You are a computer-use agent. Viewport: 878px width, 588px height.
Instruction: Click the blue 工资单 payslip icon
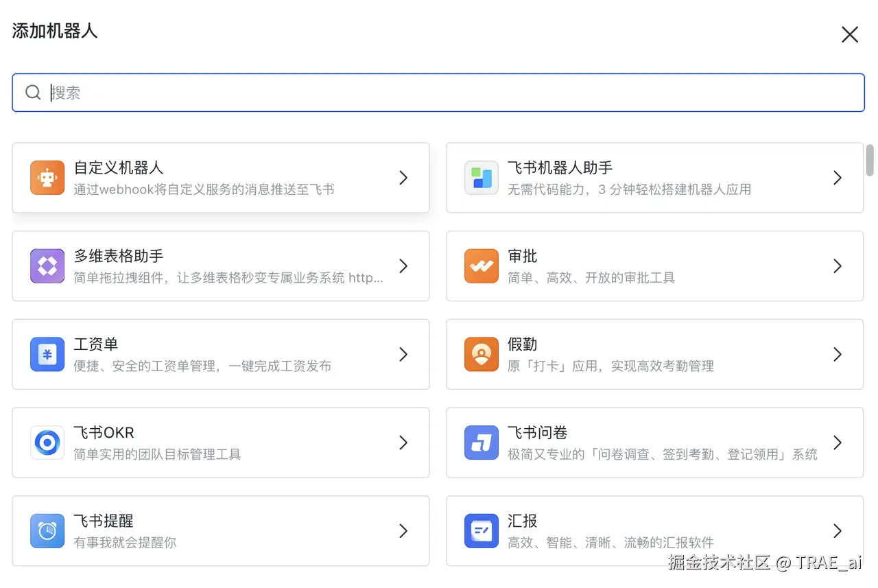pyautogui.click(x=47, y=355)
